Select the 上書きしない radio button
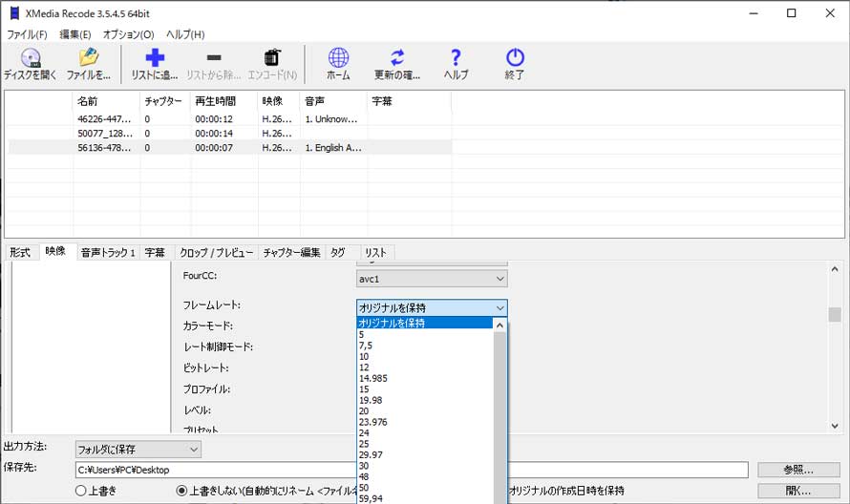Screen dimensions: 850x504 click(x=182, y=491)
